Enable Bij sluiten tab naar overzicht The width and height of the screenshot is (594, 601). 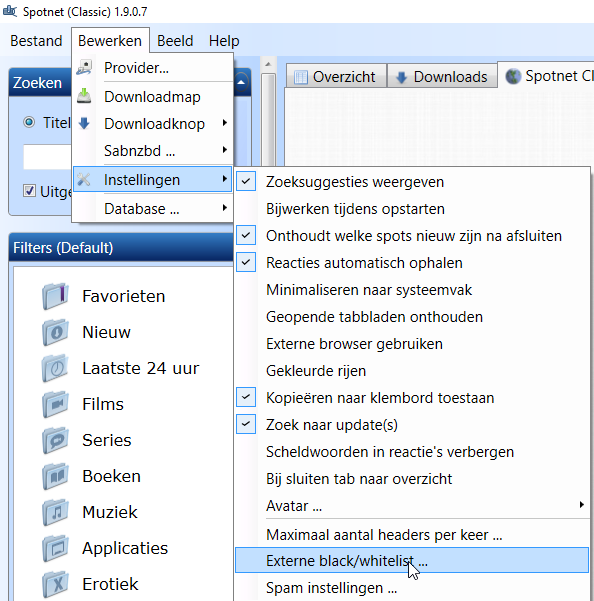(412, 479)
